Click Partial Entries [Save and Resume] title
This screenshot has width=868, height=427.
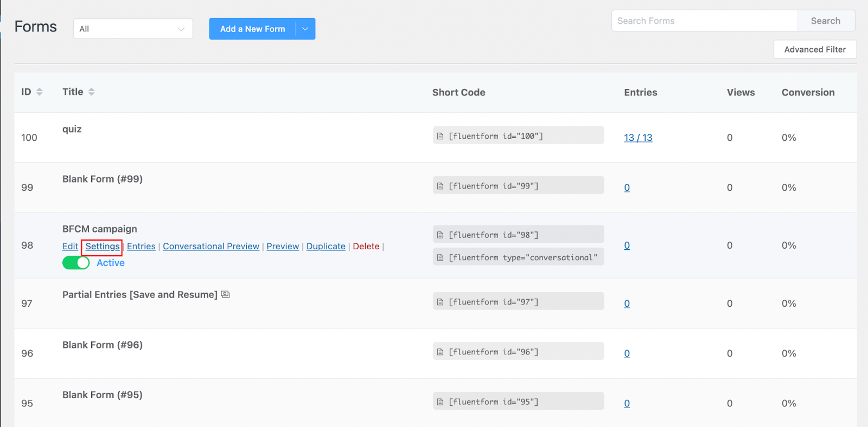pyautogui.click(x=140, y=294)
